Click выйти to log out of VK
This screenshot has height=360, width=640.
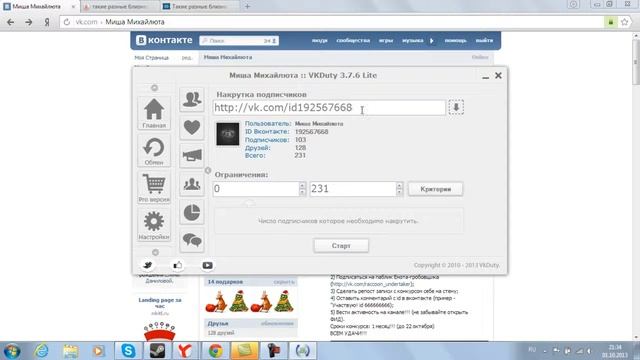tap(484, 40)
